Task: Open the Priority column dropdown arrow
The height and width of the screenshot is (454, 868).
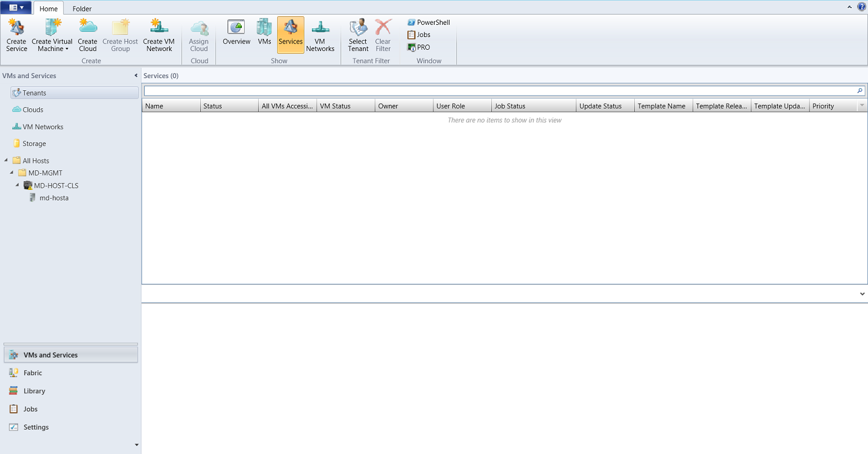Action: (862, 105)
